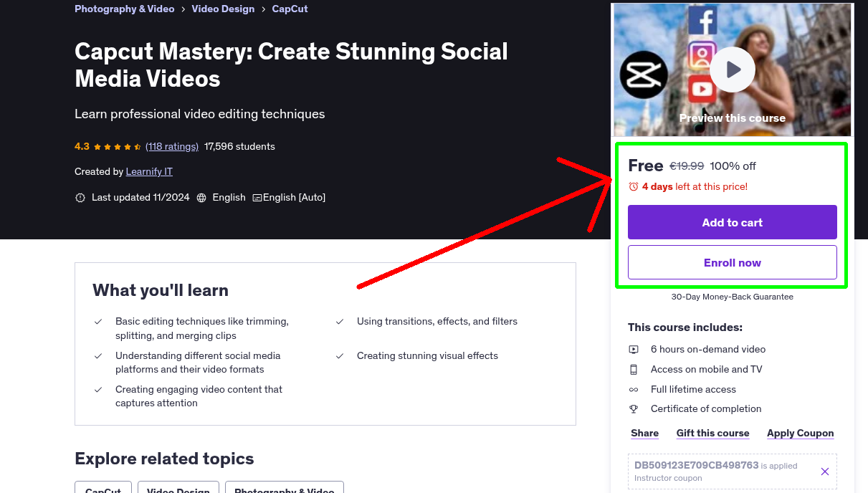The width and height of the screenshot is (868, 493).
Task: Click Explore related topics heading
Action: click(x=164, y=459)
